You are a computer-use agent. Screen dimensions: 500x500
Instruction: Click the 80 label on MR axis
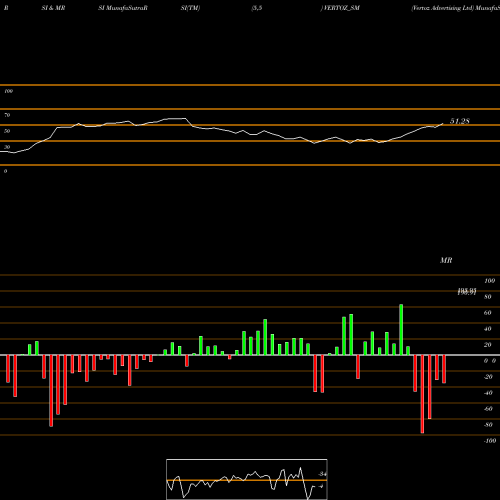488,297
